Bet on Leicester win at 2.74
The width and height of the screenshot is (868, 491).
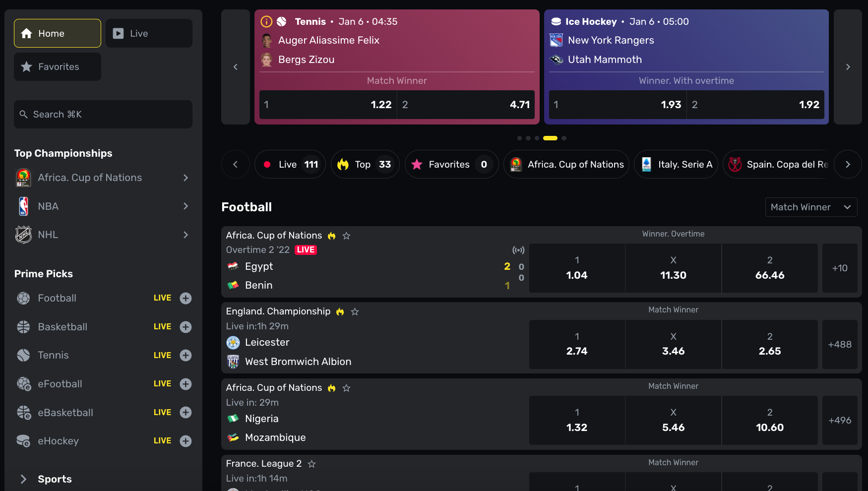pos(576,344)
